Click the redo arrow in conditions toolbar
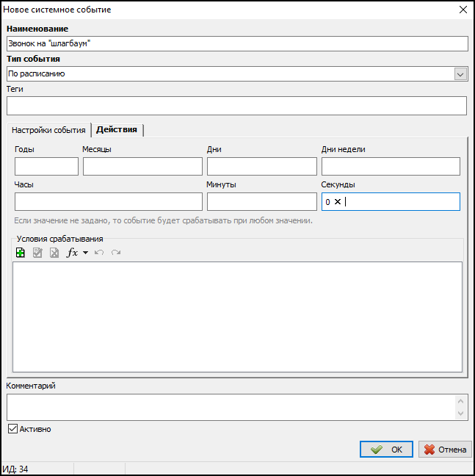 pyautogui.click(x=115, y=253)
